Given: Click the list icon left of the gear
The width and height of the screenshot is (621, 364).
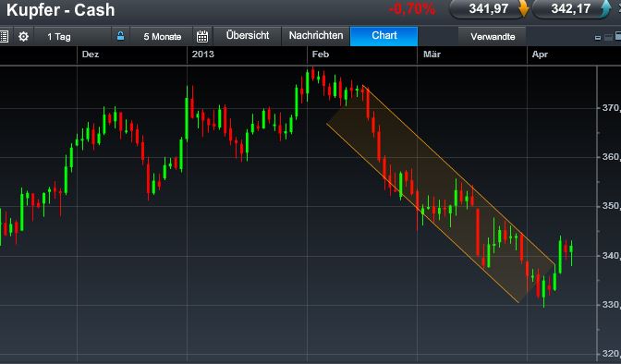Looking at the screenshot, I should [x=4, y=36].
